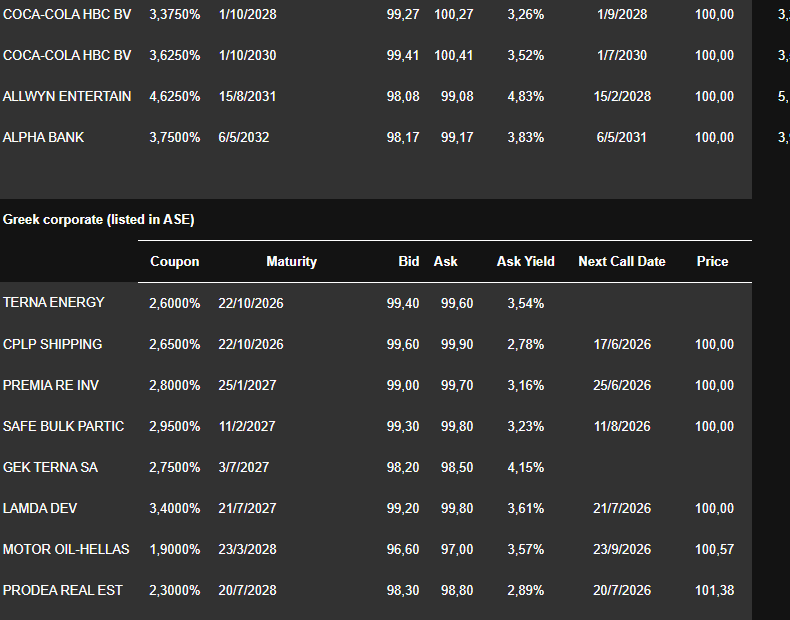Select COCA-COLA HBC BV 3,6250% row name
Image resolution: width=790 pixels, height=620 pixels.
pyautogui.click(x=67, y=55)
